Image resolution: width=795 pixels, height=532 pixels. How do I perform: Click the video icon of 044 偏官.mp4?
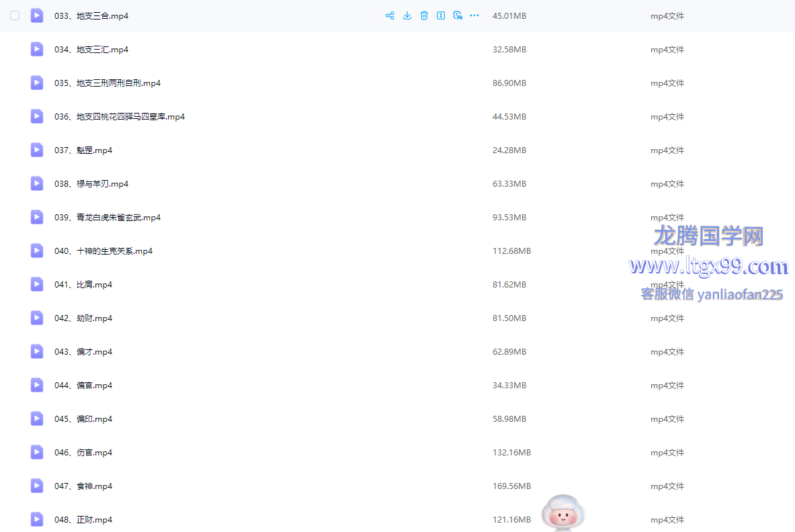[37, 385]
